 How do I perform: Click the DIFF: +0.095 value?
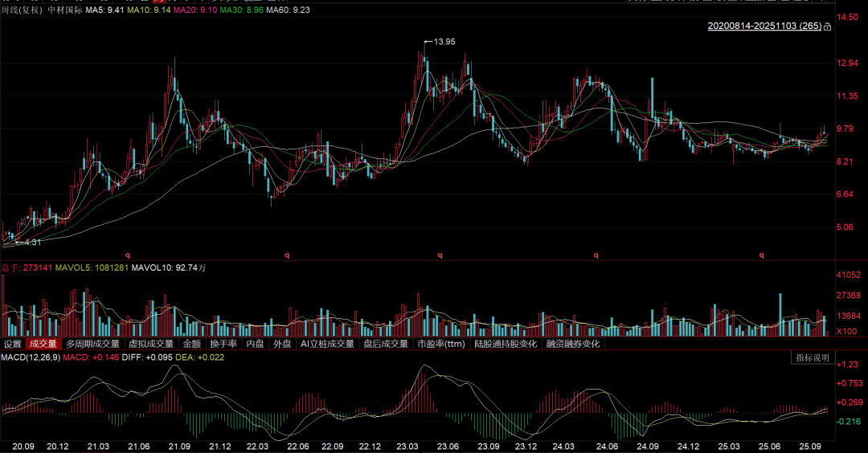147,357
